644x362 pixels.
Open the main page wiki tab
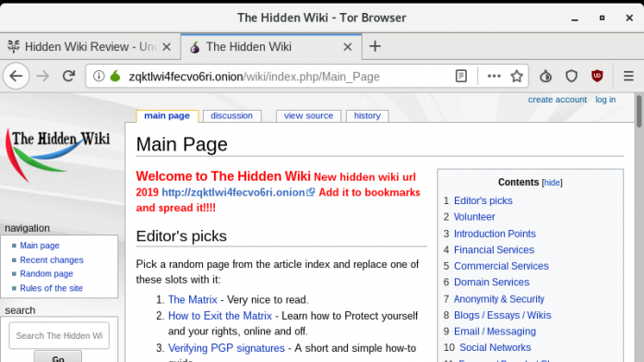click(167, 115)
